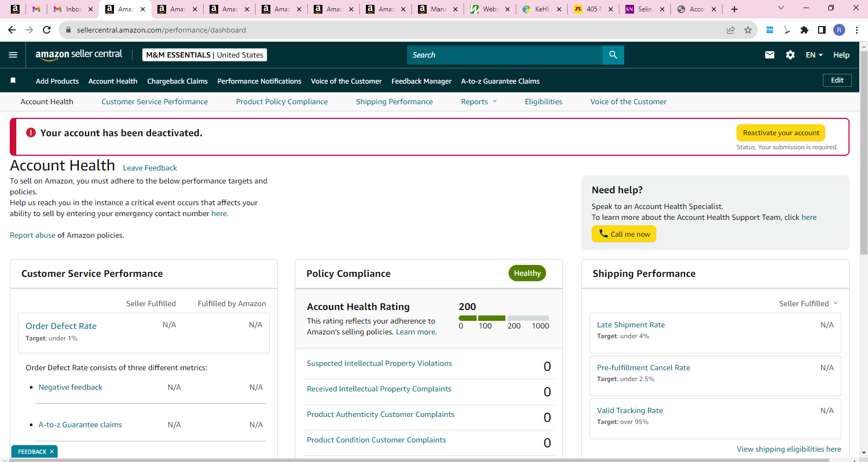Close the Inbox browser tab
Viewport: 868px width, 462px height.
click(x=91, y=9)
